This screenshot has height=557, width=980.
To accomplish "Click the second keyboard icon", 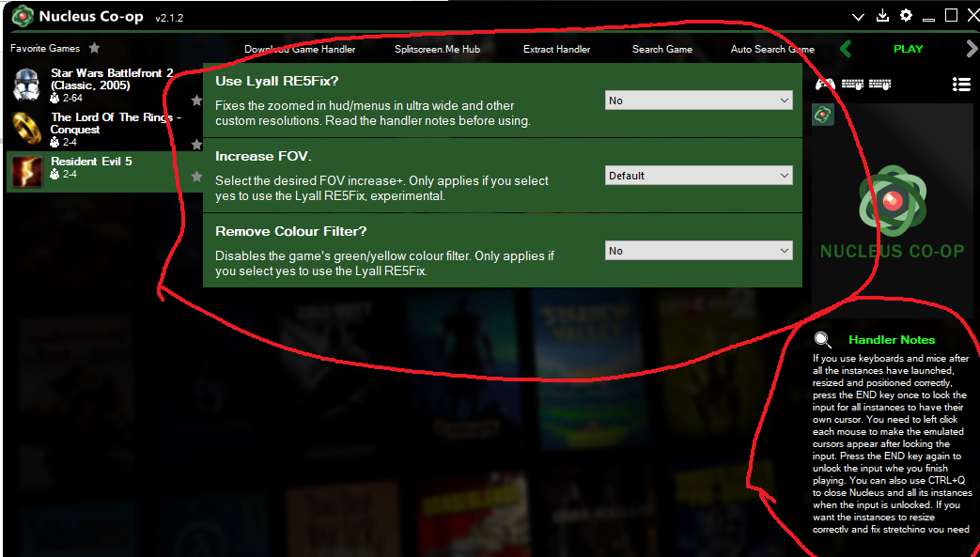I will coord(880,84).
